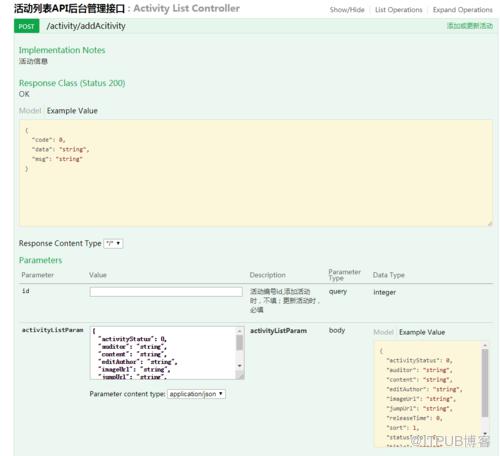This screenshot has height=456, width=500.
Task: Click the 'query' parameter type cell
Action: 338,291
